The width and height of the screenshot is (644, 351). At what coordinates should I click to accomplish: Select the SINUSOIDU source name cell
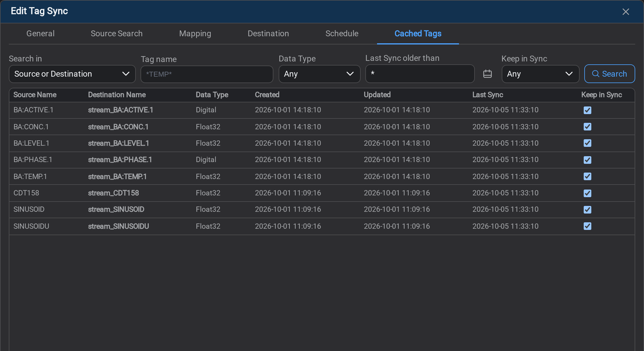click(x=31, y=226)
